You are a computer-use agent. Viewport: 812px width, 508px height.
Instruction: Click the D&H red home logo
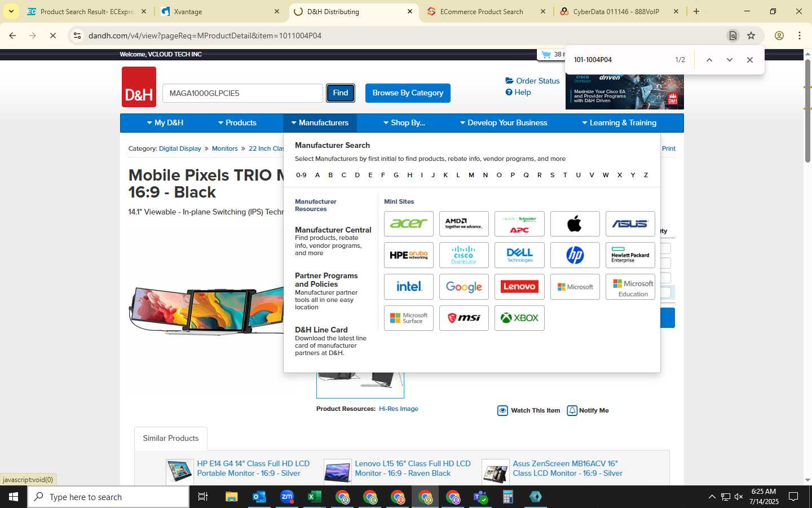pyautogui.click(x=139, y=87)
